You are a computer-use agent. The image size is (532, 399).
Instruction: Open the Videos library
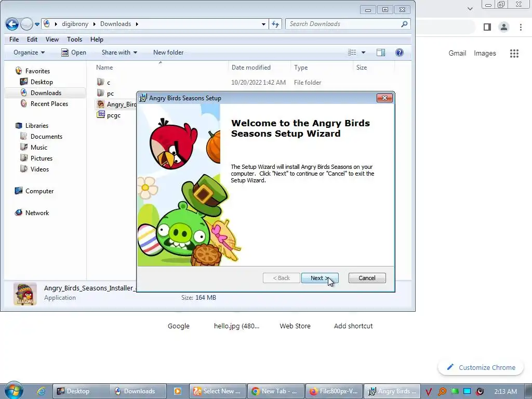(x=39, y=169)
